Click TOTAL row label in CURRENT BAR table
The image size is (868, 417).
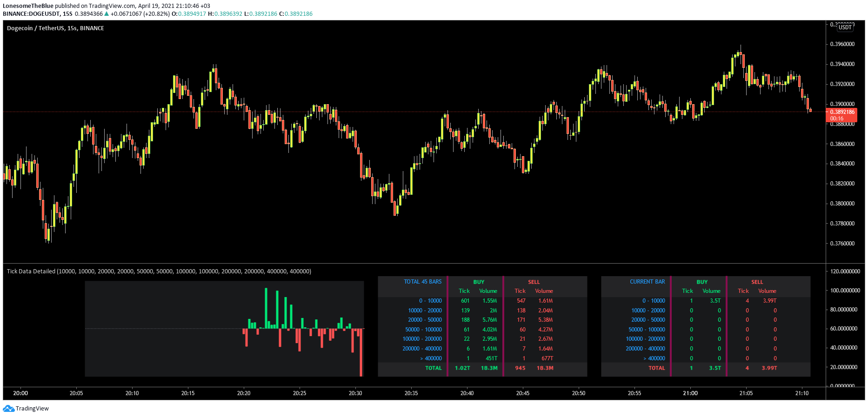657,368
